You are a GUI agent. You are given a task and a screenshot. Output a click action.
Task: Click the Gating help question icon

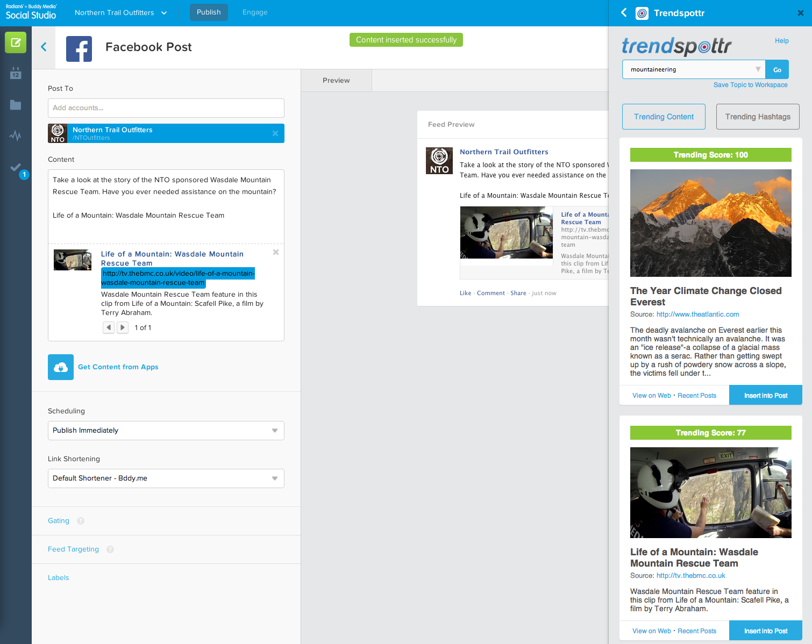81,521
